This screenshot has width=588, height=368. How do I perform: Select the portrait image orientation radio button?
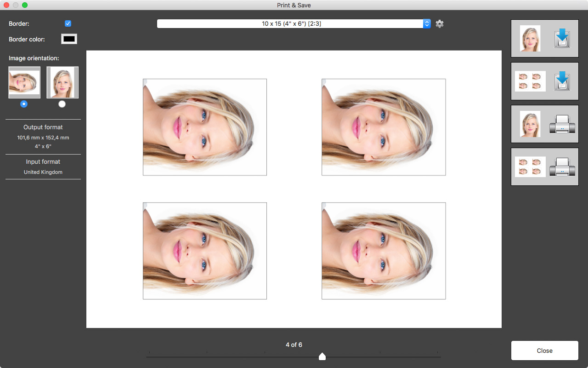[62, 104]
